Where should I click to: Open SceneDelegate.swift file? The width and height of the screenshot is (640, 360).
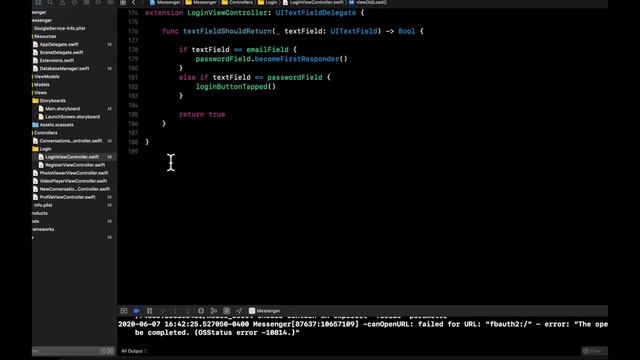tap(61, 53)
